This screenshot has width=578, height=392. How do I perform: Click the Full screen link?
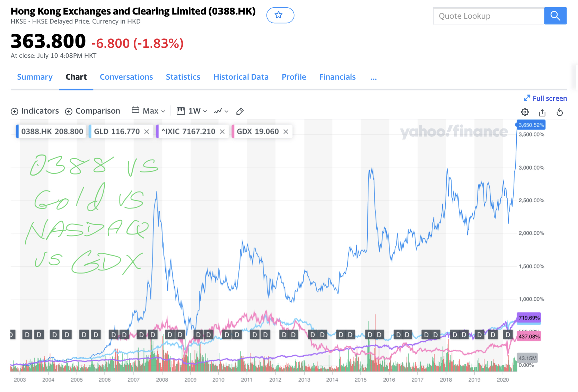[550, 98]
